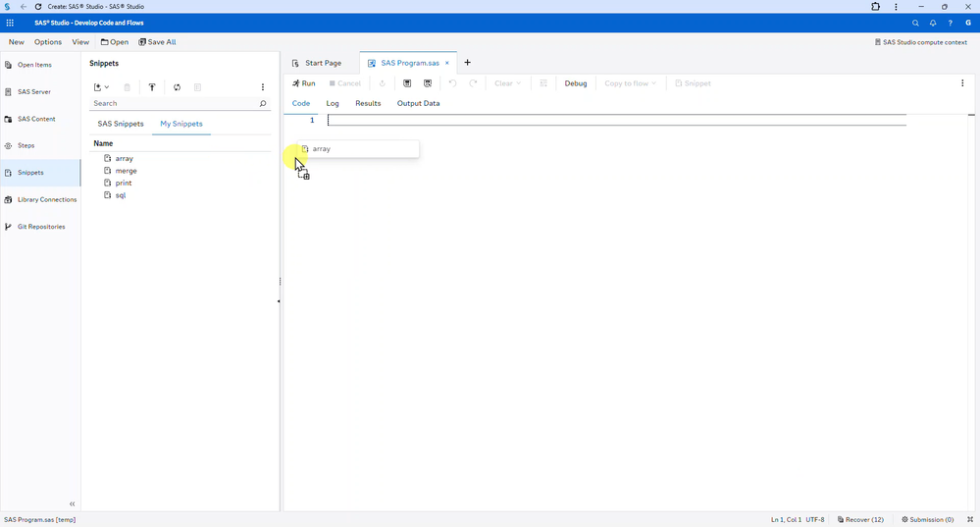This screenshot has width=980, height=527.
Task: Sort by Name column header
Action: 103,143
